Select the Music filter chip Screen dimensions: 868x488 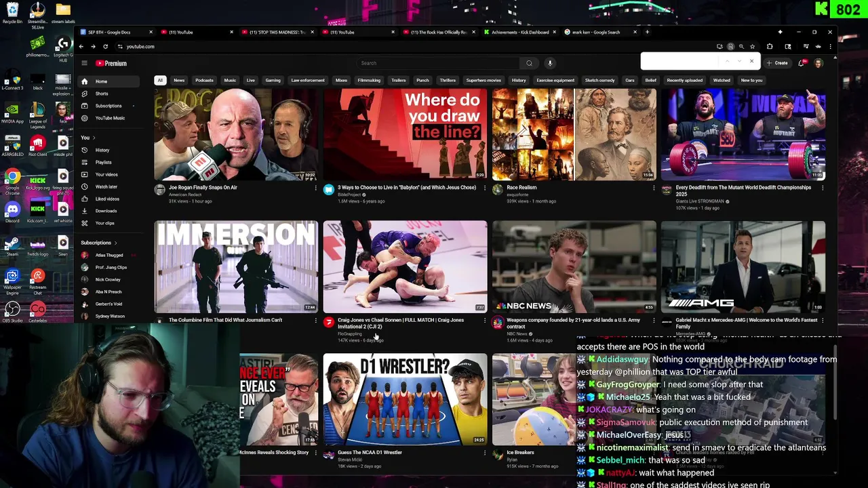230,80
